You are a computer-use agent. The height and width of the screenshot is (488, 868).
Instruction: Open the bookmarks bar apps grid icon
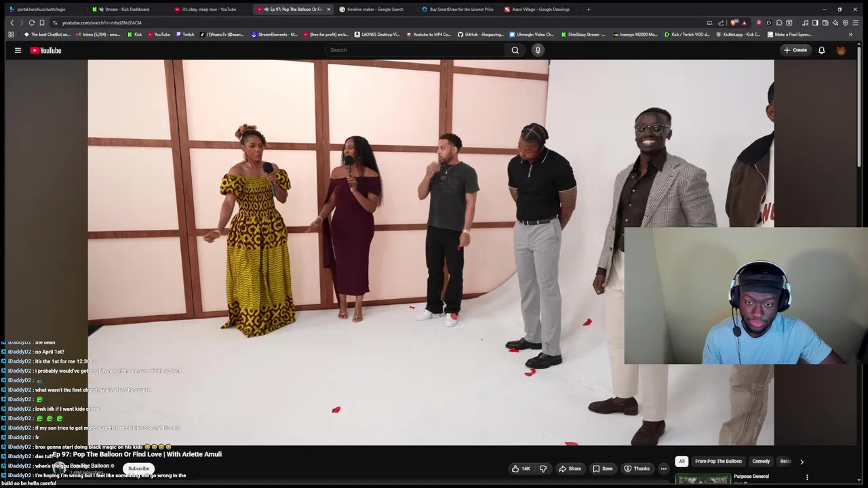click(11, 34)
